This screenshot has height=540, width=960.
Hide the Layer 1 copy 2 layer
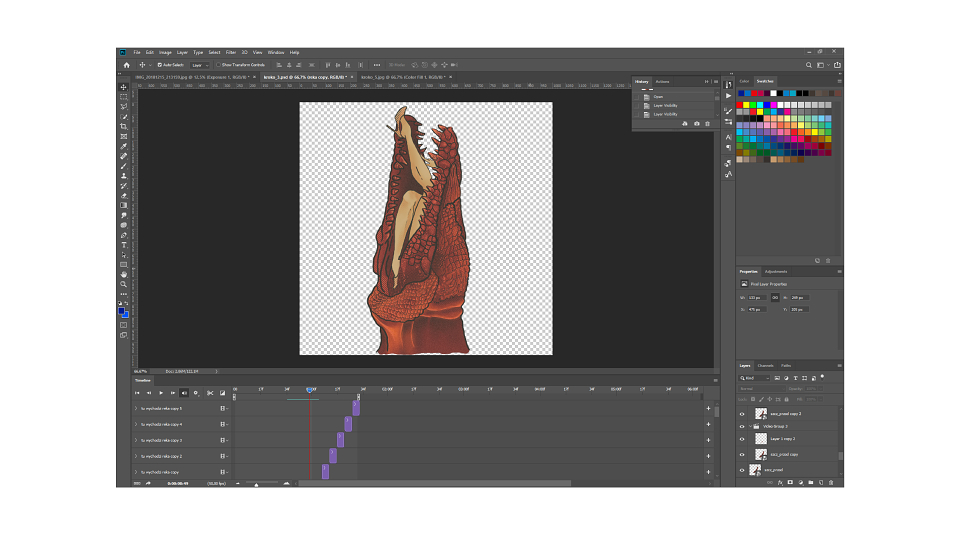[x=742, y=439]
